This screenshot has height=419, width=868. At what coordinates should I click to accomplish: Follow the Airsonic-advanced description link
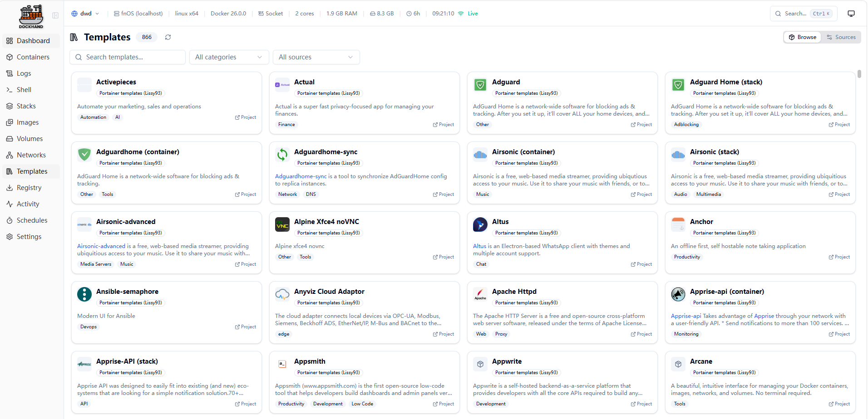click(x=101, y=246)
